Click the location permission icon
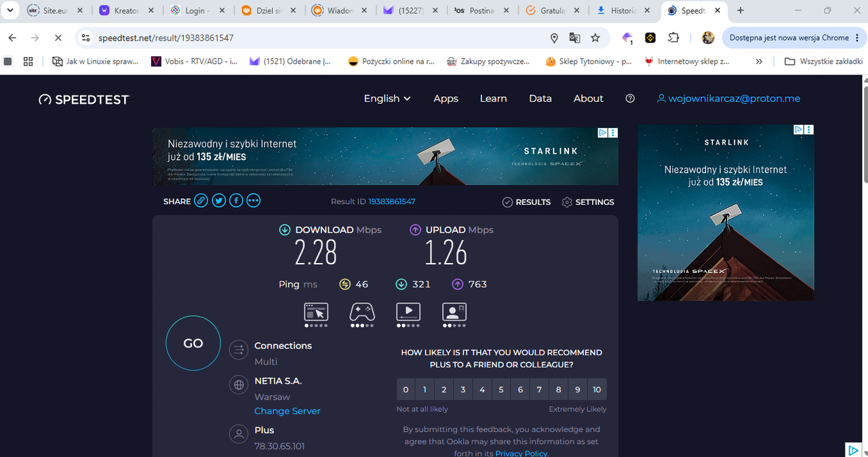This screenshot has height=457, width=868. (x=554, y=38)
